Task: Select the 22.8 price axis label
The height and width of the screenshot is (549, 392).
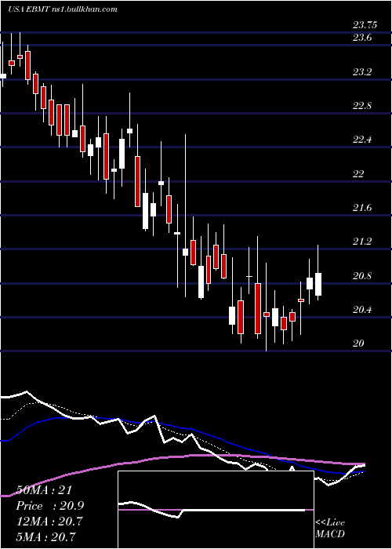Action: [x=362, y=106]
